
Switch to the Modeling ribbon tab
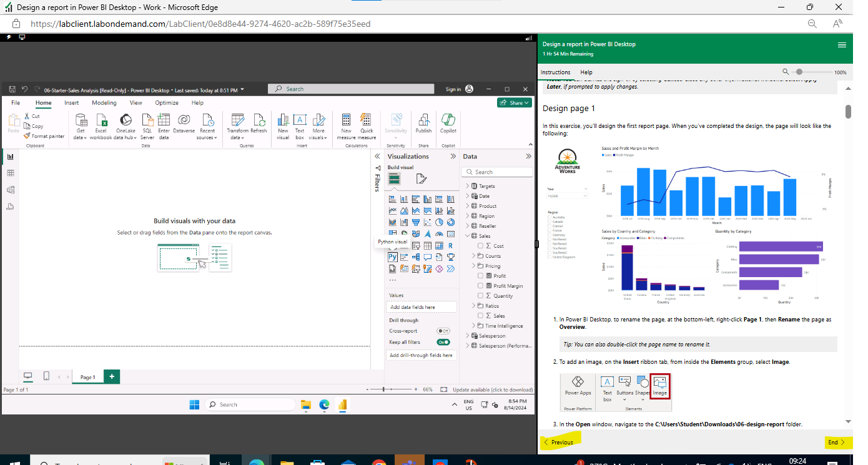tap(104, 102)
